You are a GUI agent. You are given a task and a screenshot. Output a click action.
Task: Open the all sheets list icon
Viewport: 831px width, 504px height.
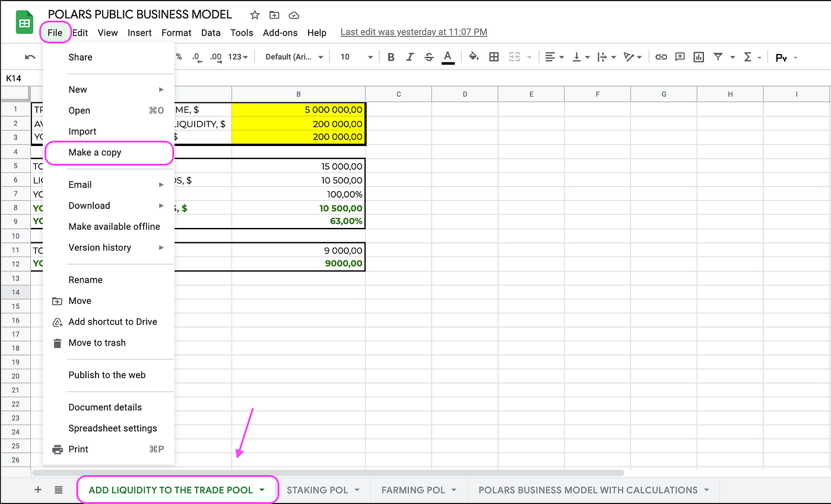point(58,490)
